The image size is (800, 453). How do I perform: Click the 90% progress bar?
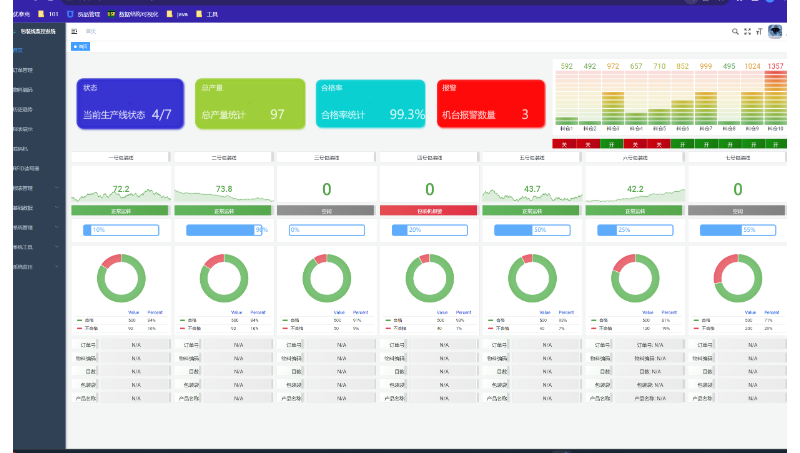(224, 230)
